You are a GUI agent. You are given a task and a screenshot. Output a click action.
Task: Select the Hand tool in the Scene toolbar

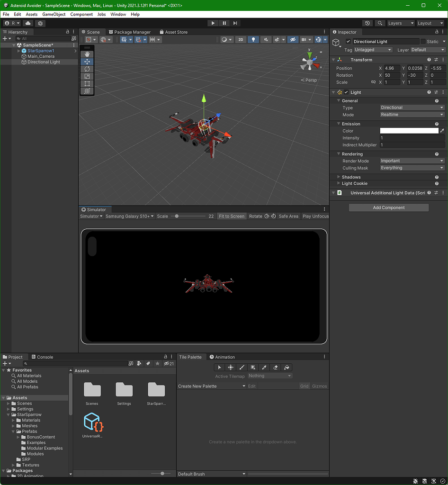(87, 54)
